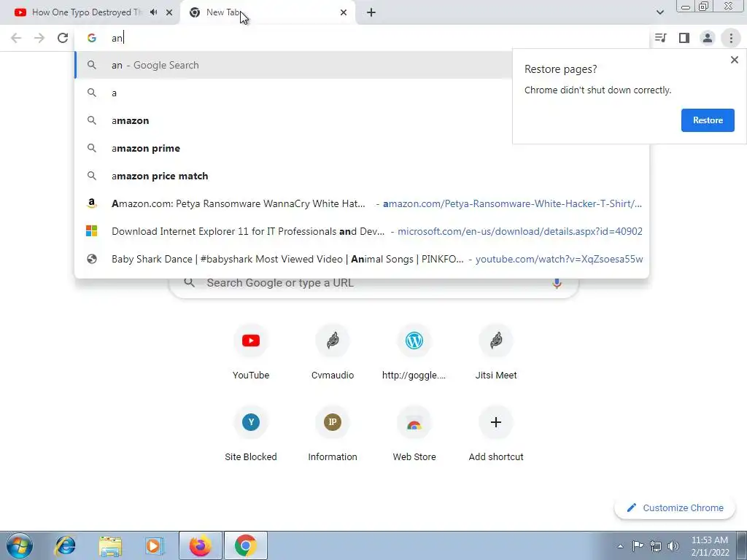Open the Web Store shortcut
747x560 pixels.
(x=414, y=433)
